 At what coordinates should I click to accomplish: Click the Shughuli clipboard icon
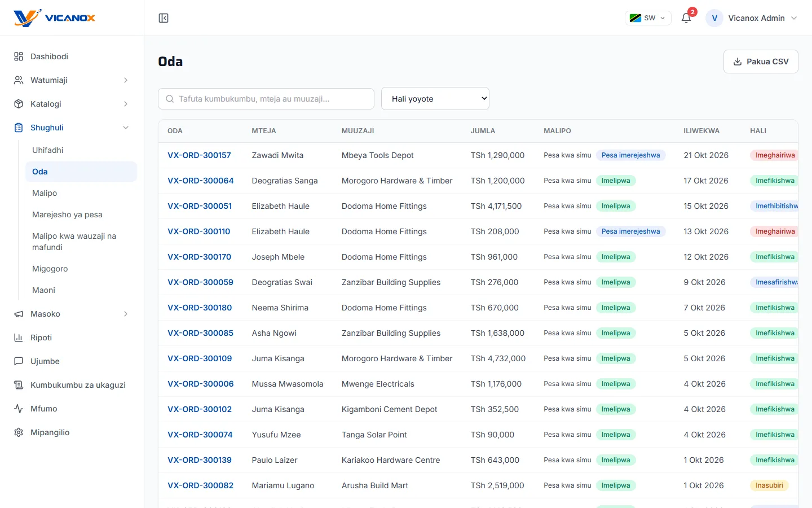[x=19, y=128]
